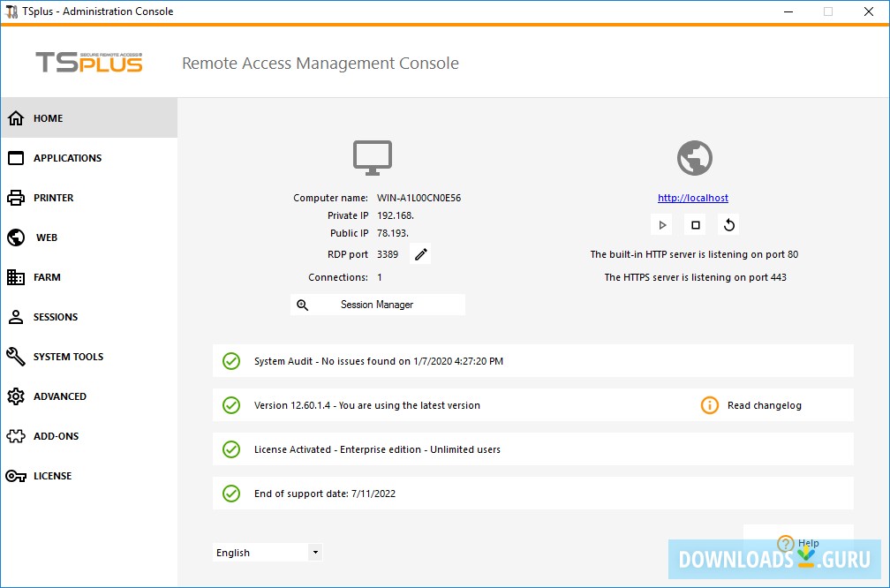Image resolution: width=890 pixels, height=588 pixels.
Task: Click the Farm building icon
Action: click(x=16, y=277)
